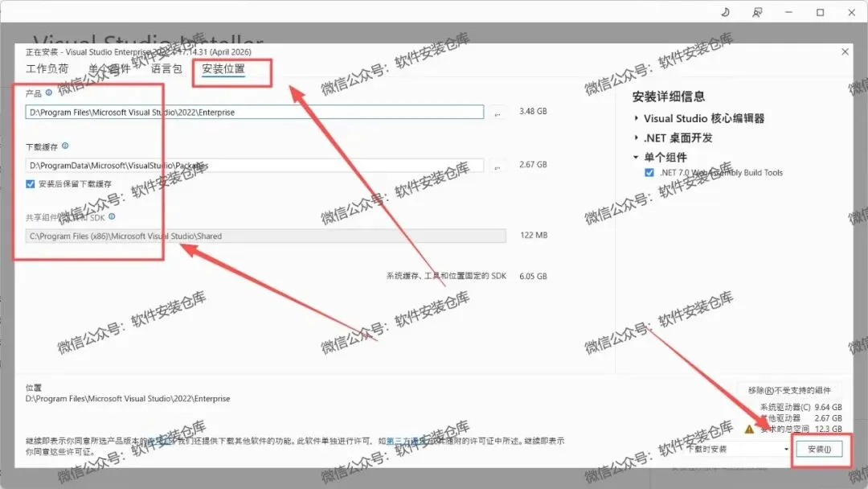Click the download cache Packages path field

[255, 166]
